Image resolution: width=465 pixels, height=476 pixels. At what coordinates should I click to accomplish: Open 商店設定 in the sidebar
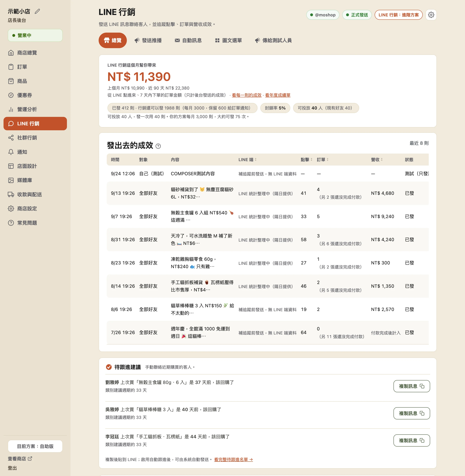coord(35,209)
